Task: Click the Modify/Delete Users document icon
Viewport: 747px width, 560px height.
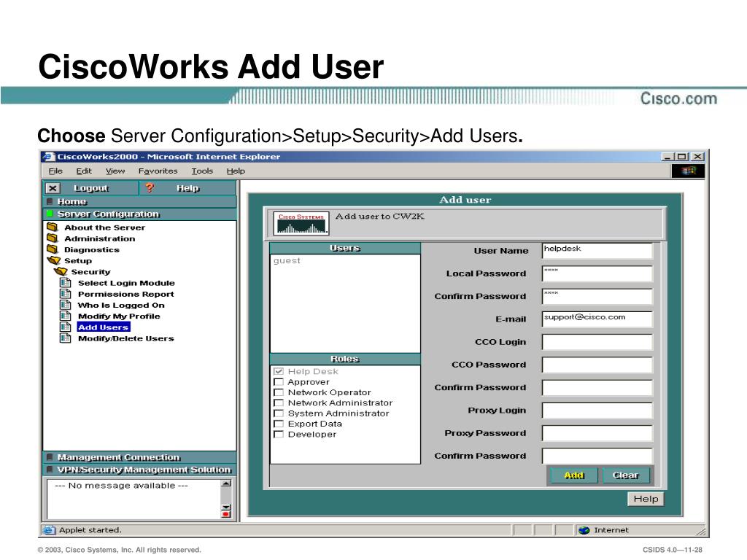Action: pos(65,338)
